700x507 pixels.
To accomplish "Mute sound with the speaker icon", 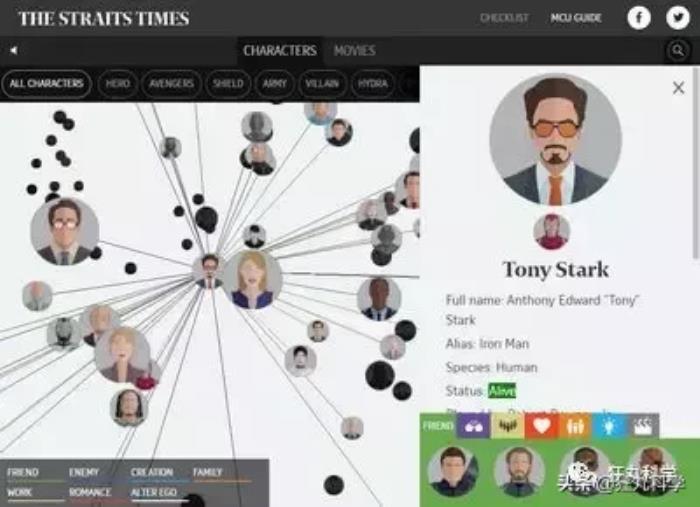I will [14, 50].
